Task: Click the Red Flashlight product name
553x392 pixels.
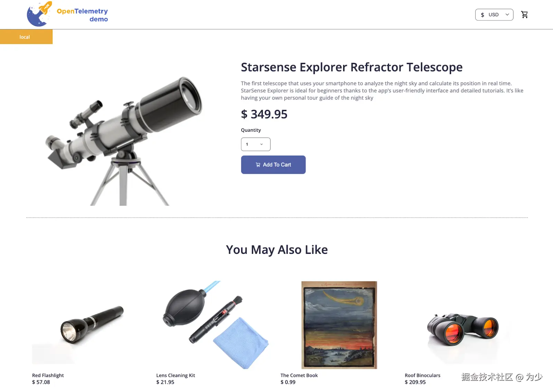Action: (x=48, y=375)
